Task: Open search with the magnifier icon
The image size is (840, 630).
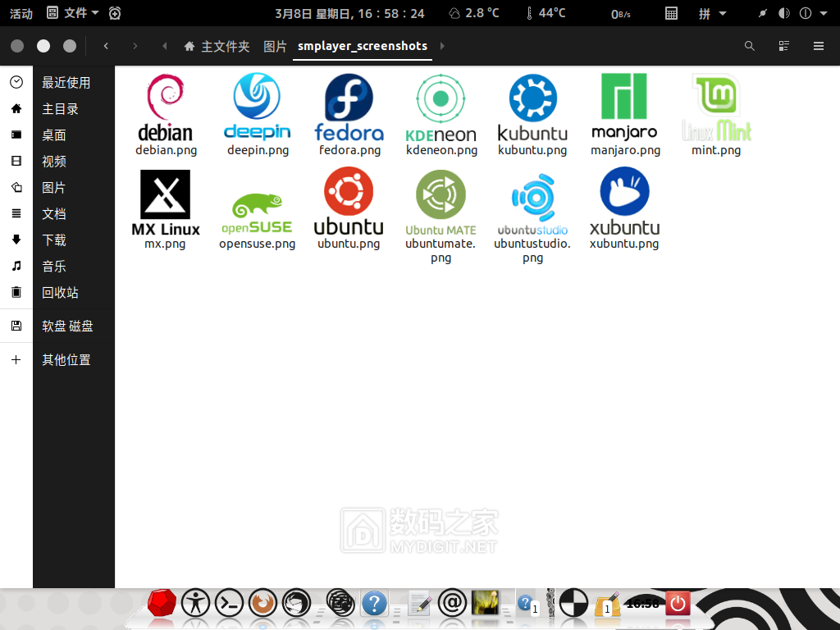Action: tap(750, 46)
